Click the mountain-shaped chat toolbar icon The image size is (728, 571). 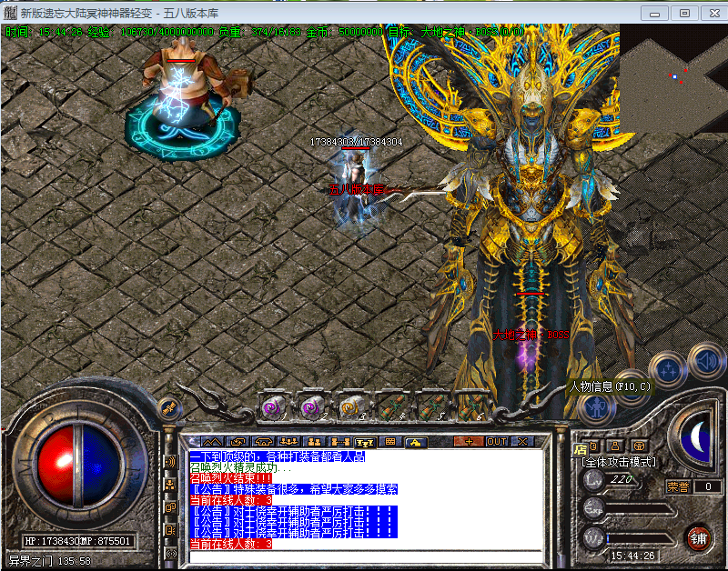(212, 442)
